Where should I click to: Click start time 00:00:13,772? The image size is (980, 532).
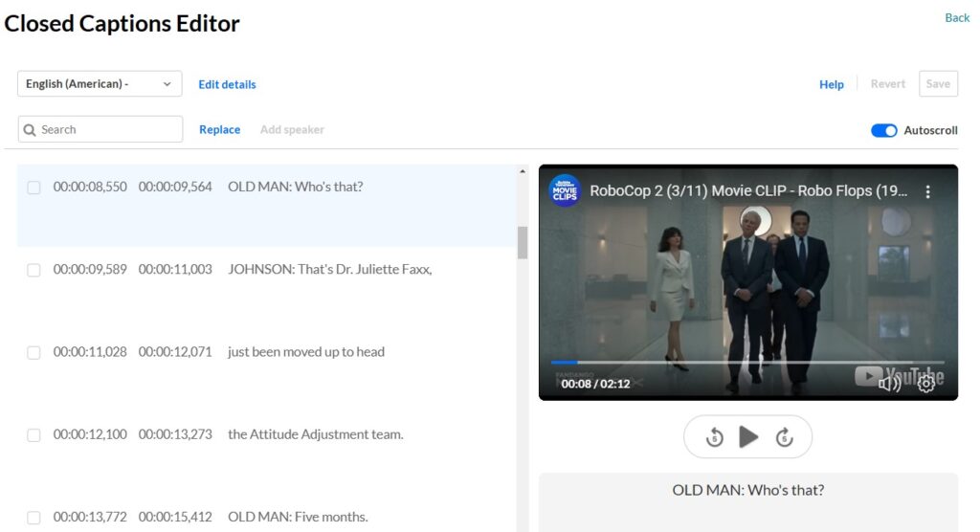(x=90, y=517)
